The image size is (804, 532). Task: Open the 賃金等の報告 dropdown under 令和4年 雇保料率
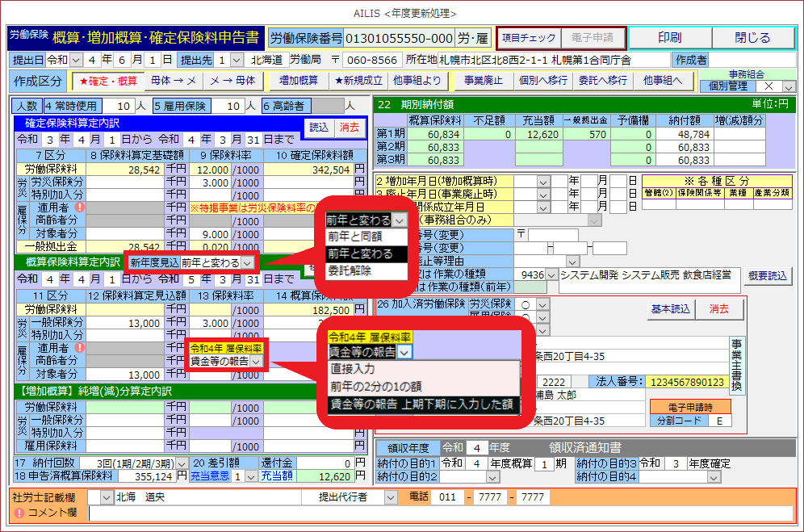point(256,362)
